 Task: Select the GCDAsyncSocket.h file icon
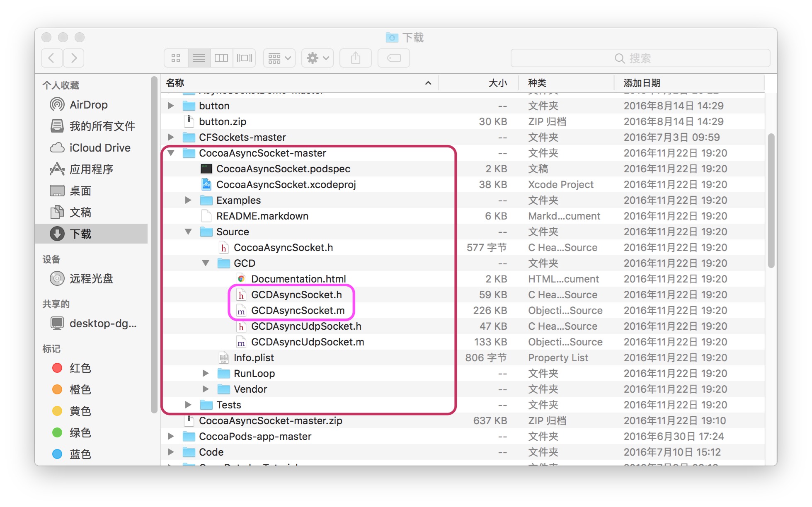coord(241,295)
